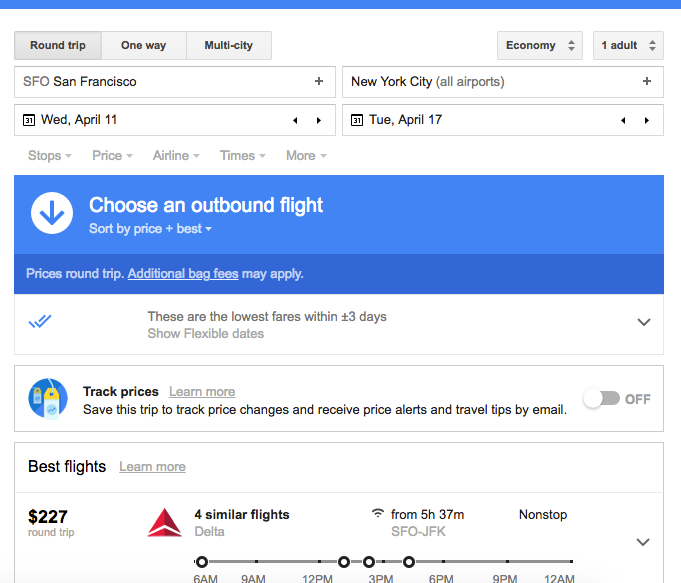681x583 pixels.
Task: Go to previous day for departure date
Action: pos(295,120)
